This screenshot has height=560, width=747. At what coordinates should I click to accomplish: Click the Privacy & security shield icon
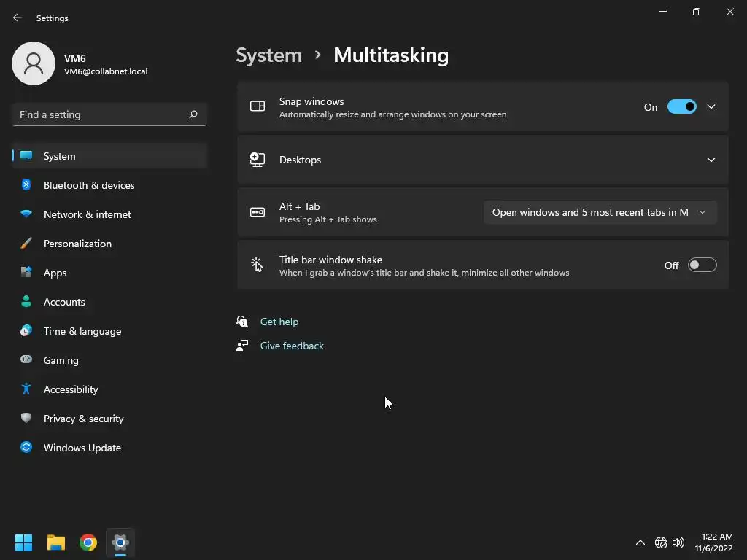coord(26,419)
